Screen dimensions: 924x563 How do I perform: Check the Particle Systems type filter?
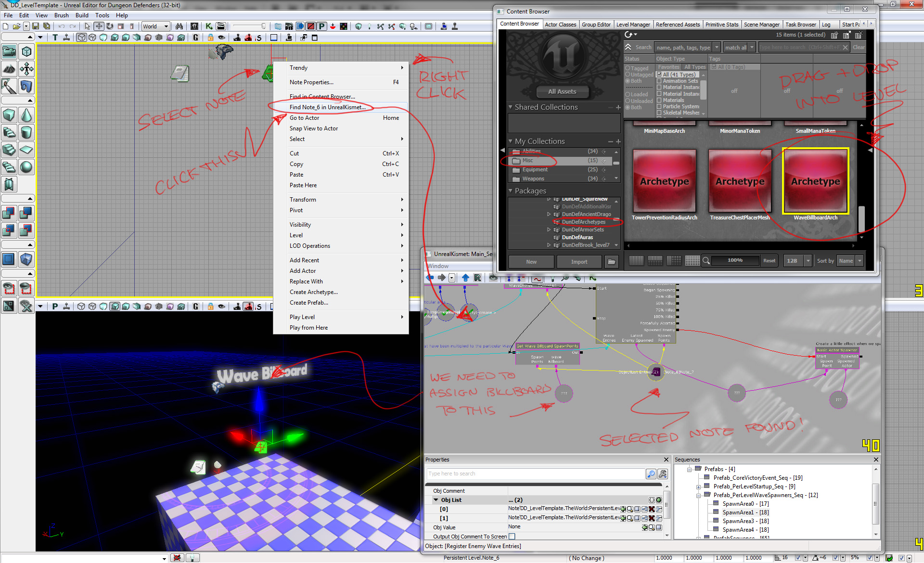pyautogui.click(x=659, y=106)
